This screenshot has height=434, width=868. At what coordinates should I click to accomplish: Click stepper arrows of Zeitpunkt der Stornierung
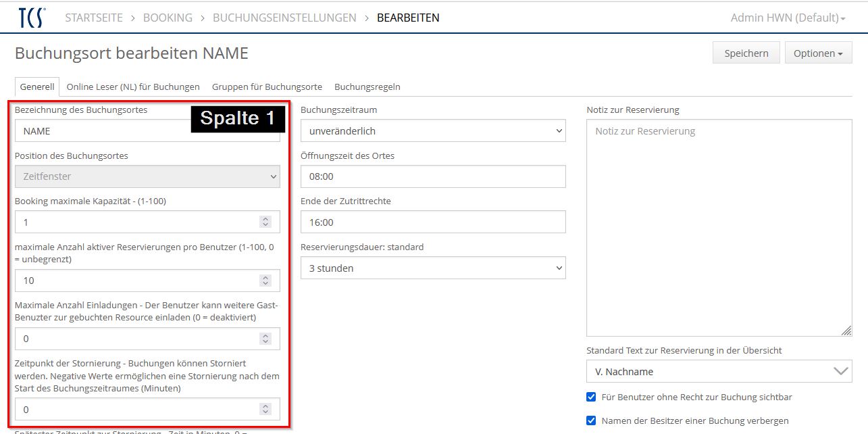[265, 410]
